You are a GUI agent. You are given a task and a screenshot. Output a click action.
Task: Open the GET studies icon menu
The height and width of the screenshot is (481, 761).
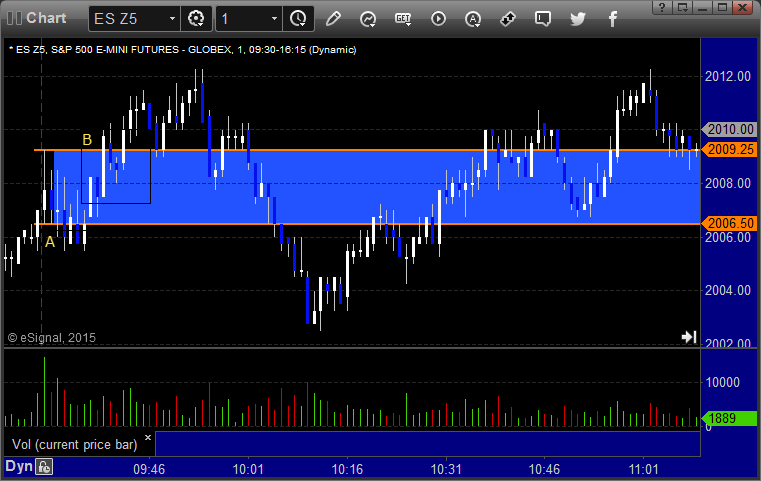403,19
